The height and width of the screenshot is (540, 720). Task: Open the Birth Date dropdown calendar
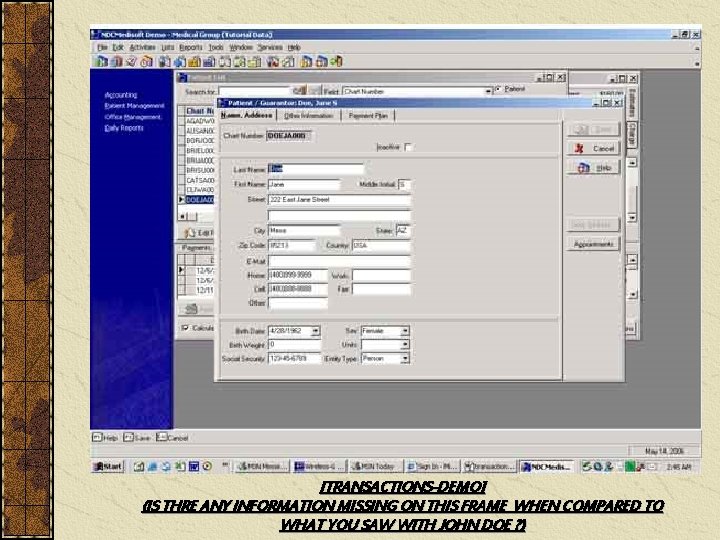tap(315, 331)
